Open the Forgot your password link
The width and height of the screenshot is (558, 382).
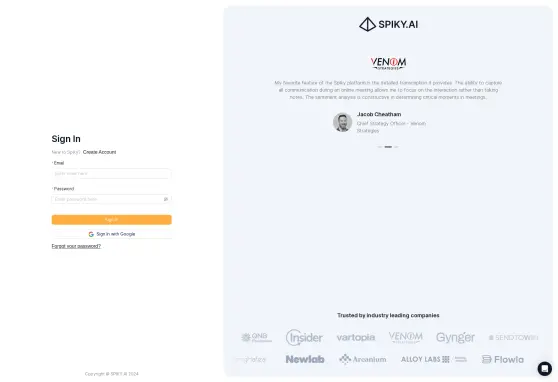(x=76, y=246)
